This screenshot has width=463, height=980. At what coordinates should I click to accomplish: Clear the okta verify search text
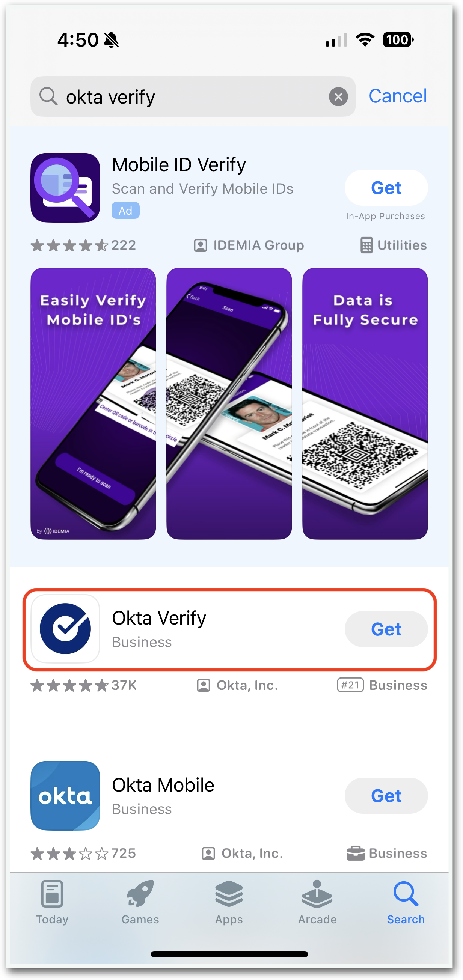(x=338, y=96)
